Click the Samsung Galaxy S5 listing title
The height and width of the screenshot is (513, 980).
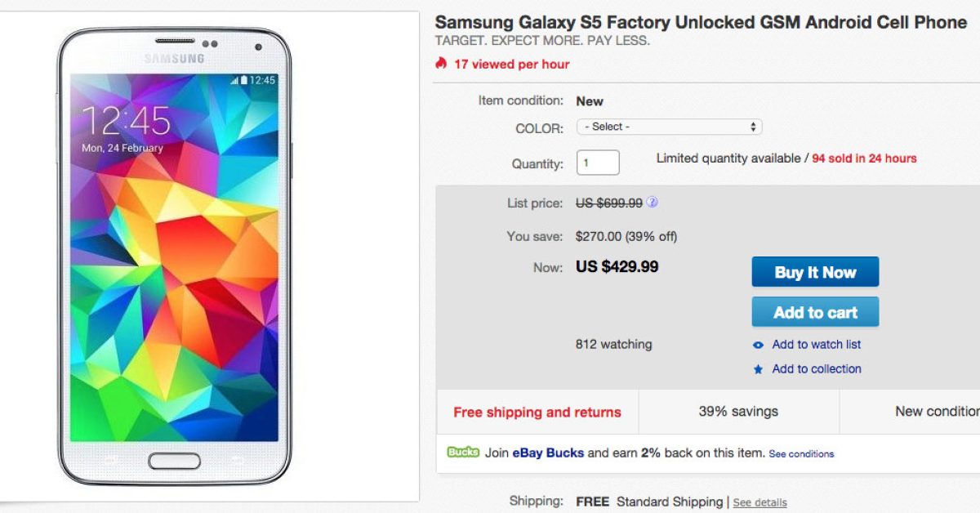tap(701, 22)
